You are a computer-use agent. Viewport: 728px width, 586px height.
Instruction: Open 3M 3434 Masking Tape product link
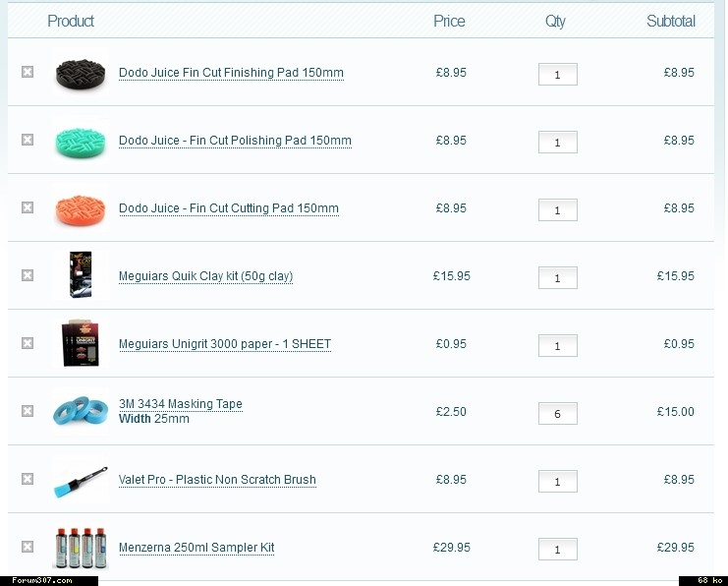180,404
